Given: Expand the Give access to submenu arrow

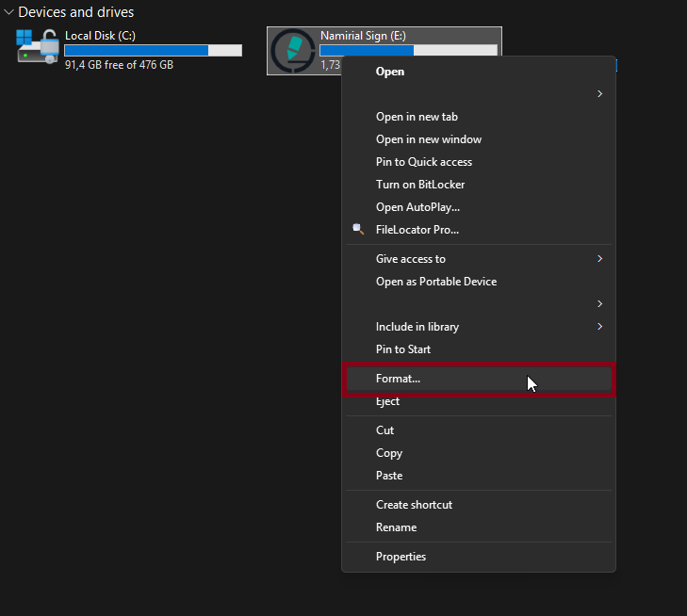Looking at the screenshot, I should click(599, 259).
